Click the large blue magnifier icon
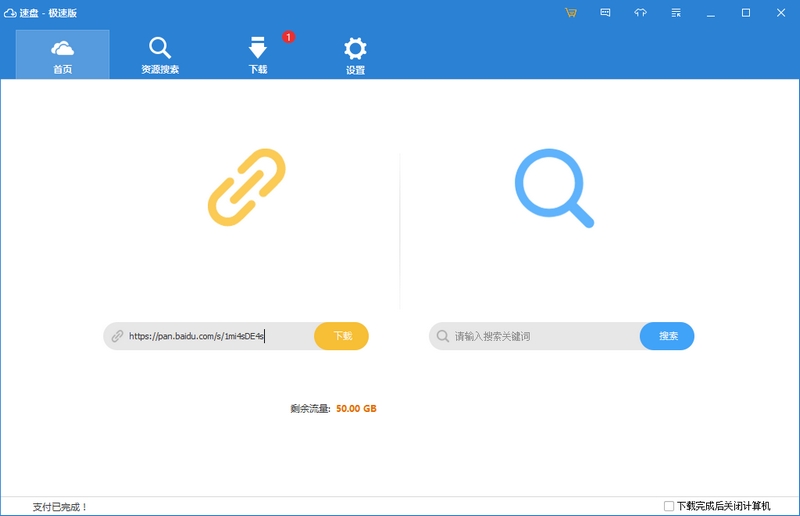The height and width of the screenshot is (516, 800). (x=554, y=188)
